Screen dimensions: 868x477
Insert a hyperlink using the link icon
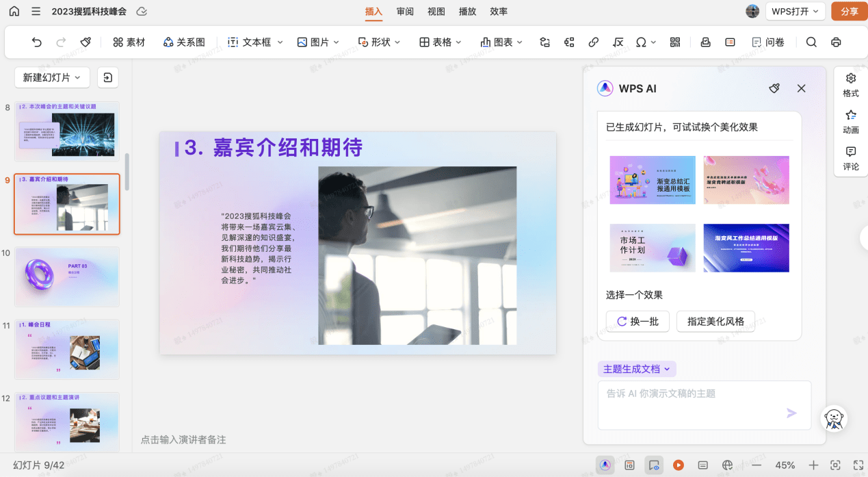coord(593,42)
